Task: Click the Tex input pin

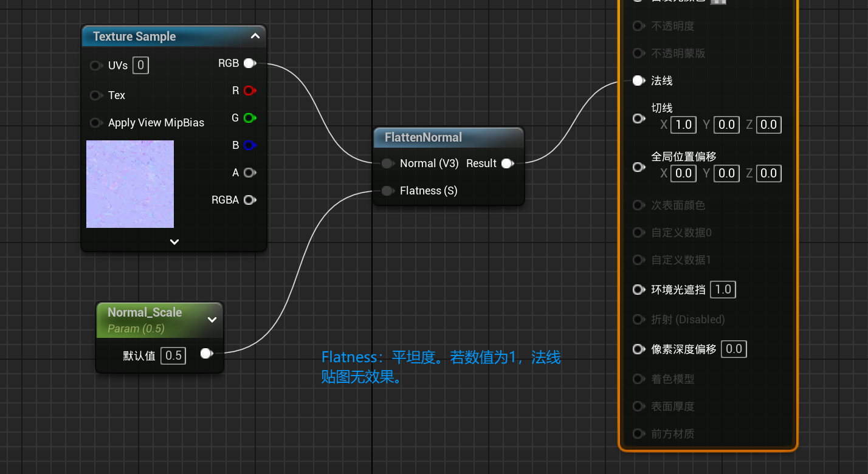Action: (x=96, y=95)
